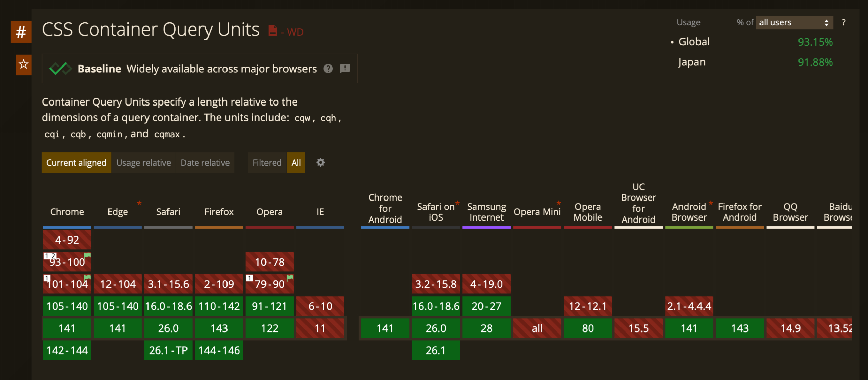Click the usage help question mark
The image size is (868, 380).
[x=843, y=22]
